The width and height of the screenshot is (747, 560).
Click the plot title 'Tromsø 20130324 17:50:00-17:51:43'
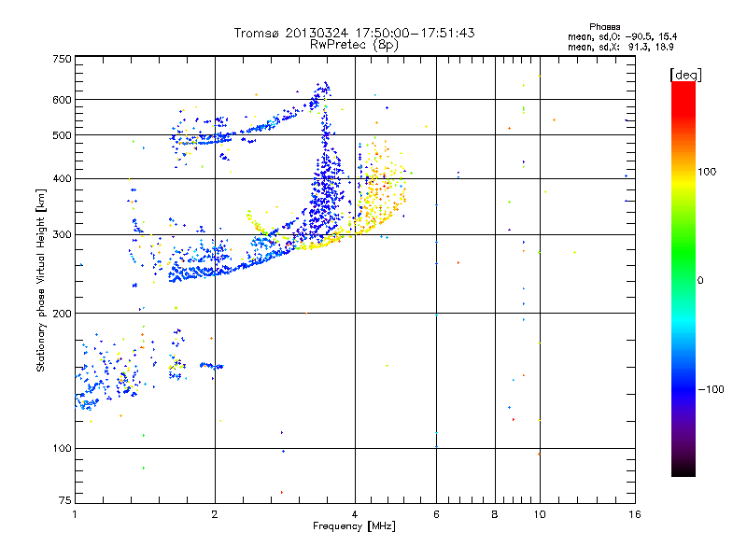point(354,33)
